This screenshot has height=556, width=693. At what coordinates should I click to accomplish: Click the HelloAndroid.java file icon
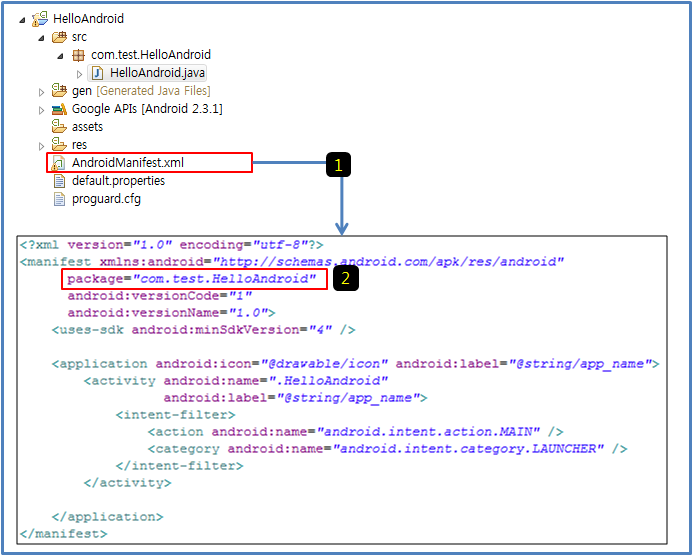click(x=97, y=73)
